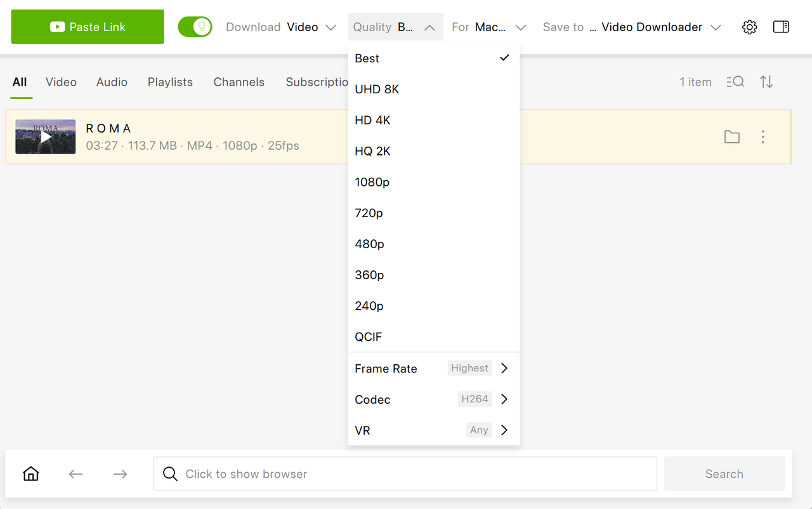The height and width of the screenshot is (509, 812).
Task: Collapse the Quality dropdown in toolbar
Action: [395, 27]
